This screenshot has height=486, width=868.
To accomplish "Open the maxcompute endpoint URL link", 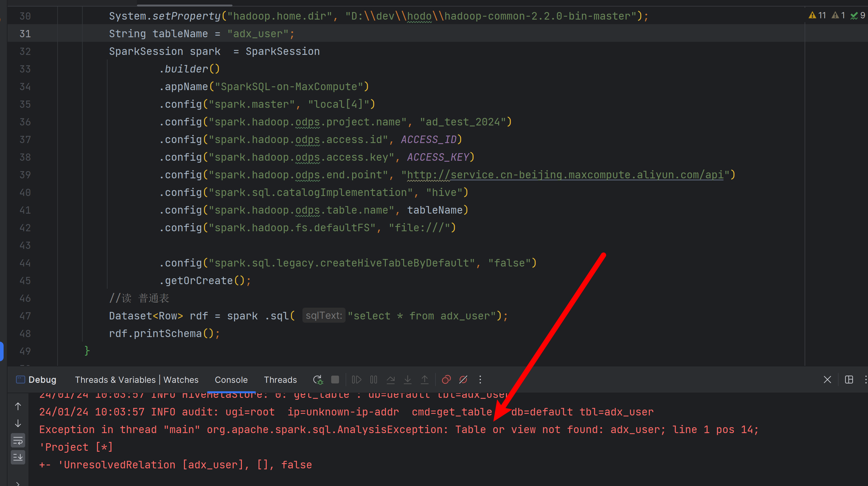I will point(565,175).
